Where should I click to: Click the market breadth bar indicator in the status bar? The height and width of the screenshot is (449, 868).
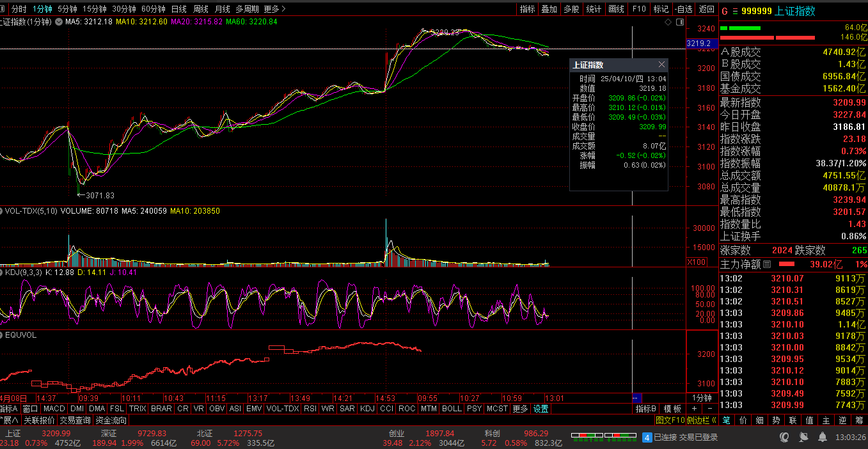[x=603, y=437]
